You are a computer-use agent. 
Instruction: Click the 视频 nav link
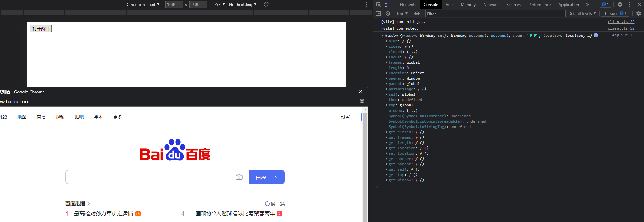point(60,117)
